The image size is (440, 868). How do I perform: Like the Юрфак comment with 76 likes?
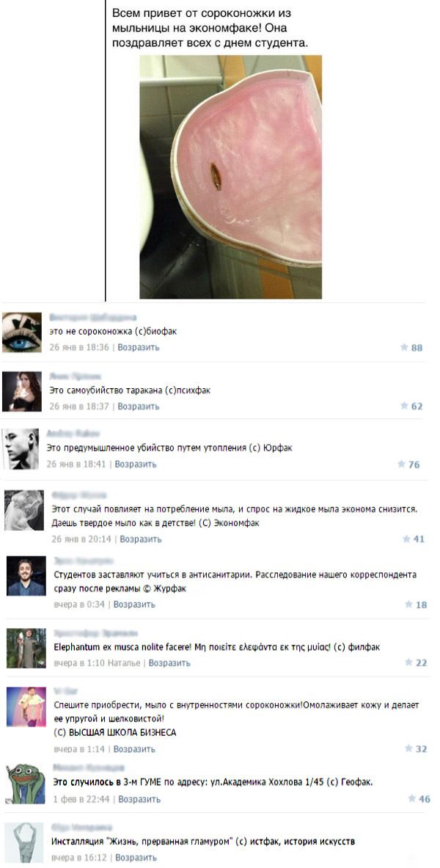pos(409,464)
